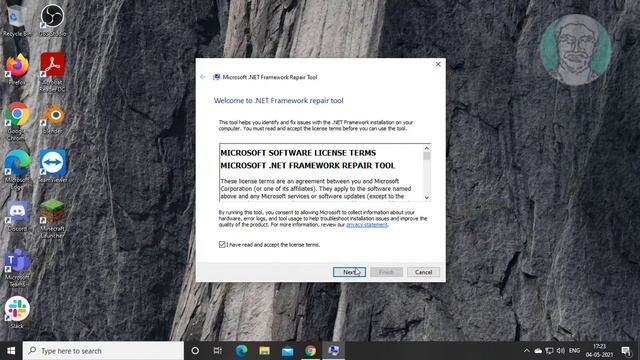Select the Acrobat Reader DC shortcut

point(52,71)
